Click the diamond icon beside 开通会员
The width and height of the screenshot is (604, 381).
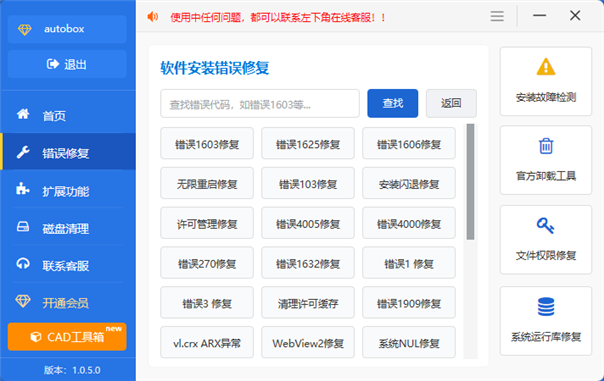pos(23,301)
